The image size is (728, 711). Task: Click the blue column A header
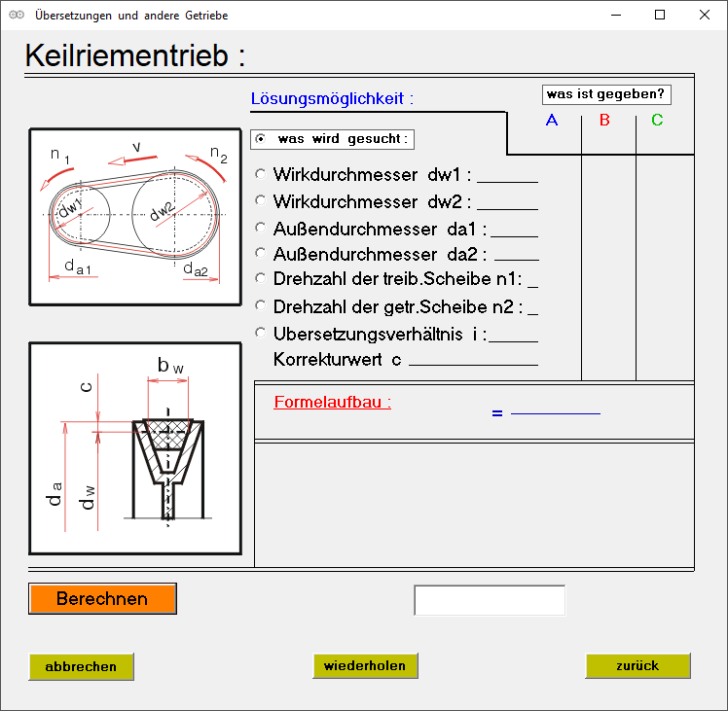click(552, 121)
